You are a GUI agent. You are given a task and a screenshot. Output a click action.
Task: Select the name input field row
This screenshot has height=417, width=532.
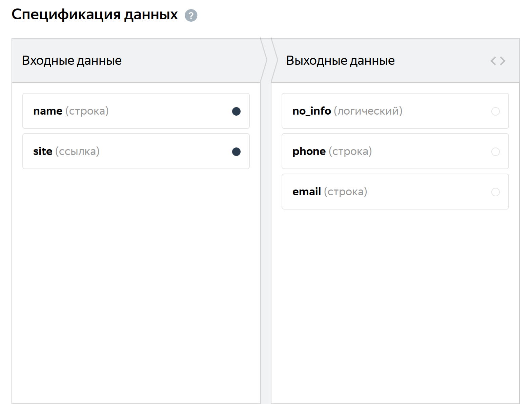(136, 111)
